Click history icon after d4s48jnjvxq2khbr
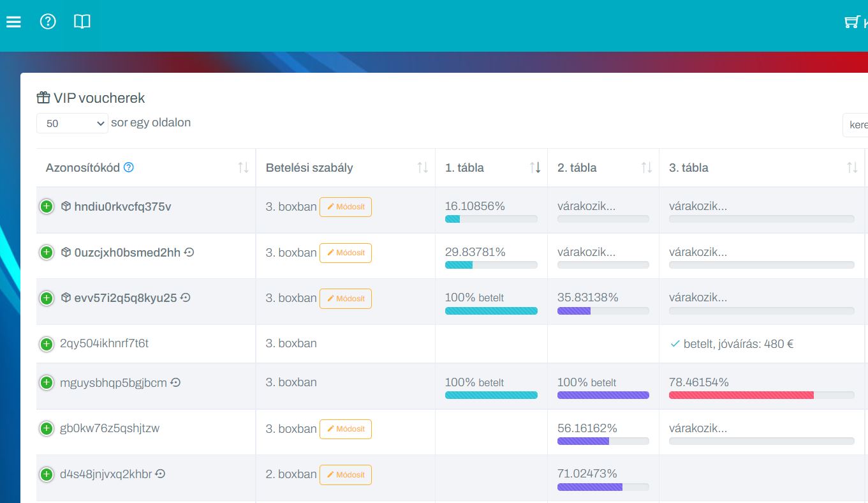 [x=161, y=474]
